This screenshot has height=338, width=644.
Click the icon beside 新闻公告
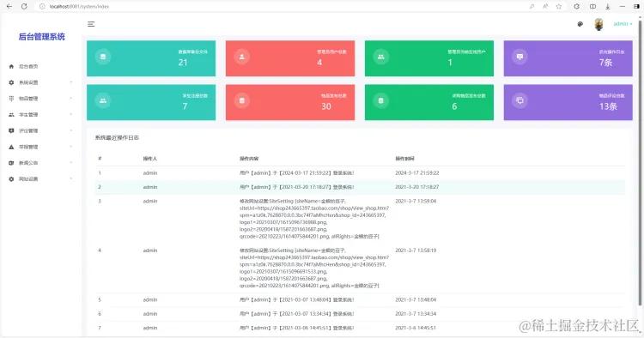pyautogui.click(x=11, y=163)
